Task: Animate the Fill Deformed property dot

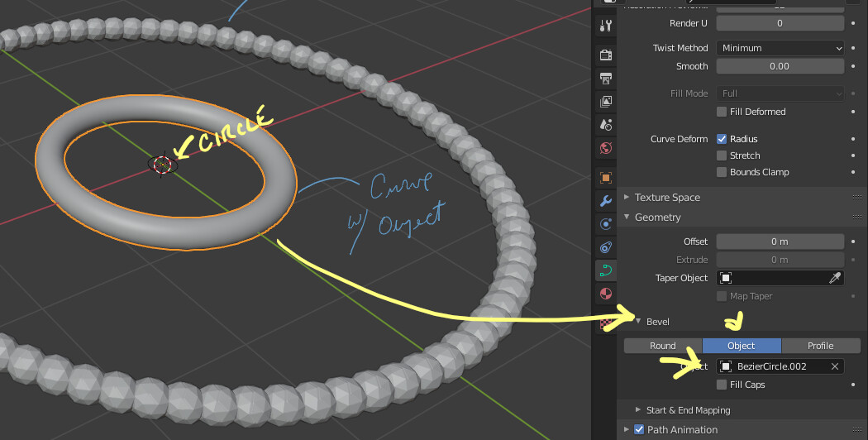Action: pyautogui.click(x=853, y=112)
